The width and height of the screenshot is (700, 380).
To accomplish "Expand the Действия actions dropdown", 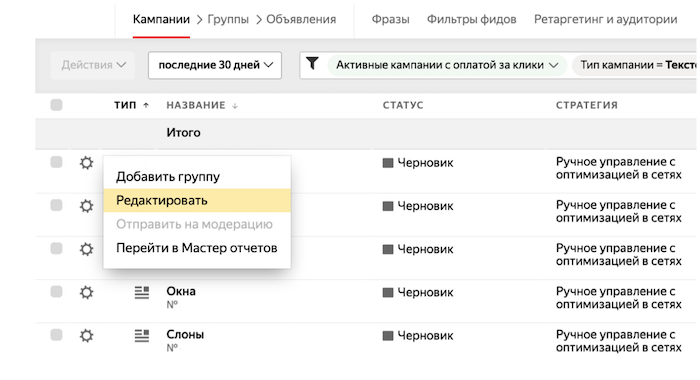I will coord(93,65).
